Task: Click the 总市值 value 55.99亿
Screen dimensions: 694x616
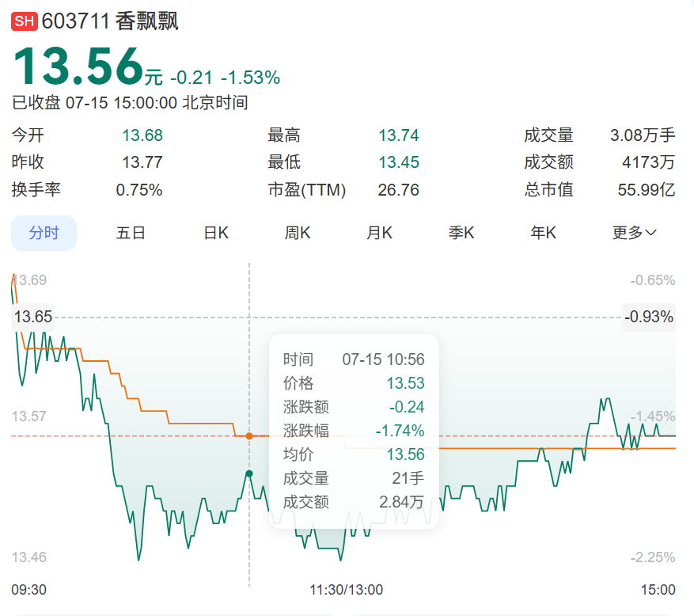Action: (x=647, y=190)
